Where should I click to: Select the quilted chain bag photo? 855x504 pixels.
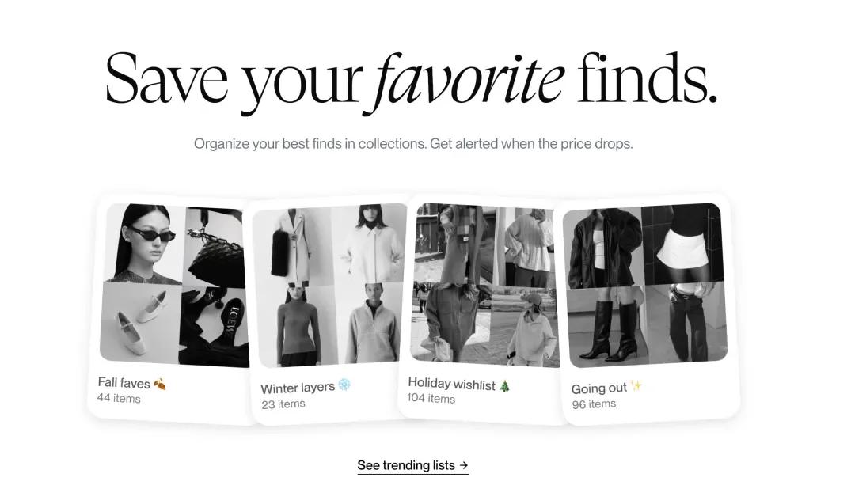point(215,248)
